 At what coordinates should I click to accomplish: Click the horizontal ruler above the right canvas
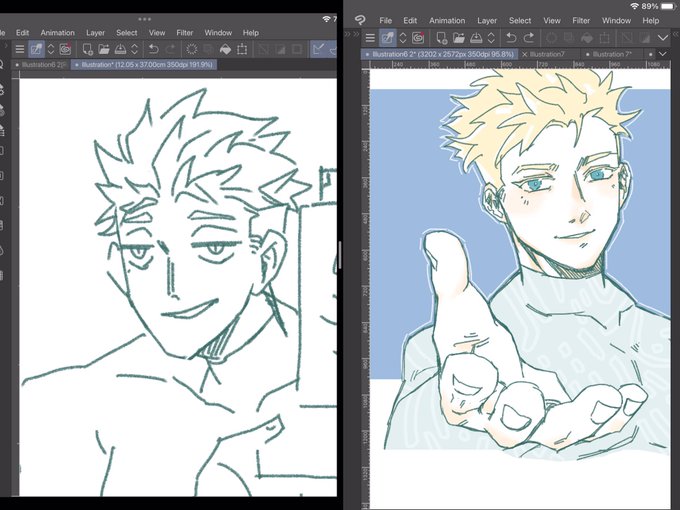pos(520,64)
